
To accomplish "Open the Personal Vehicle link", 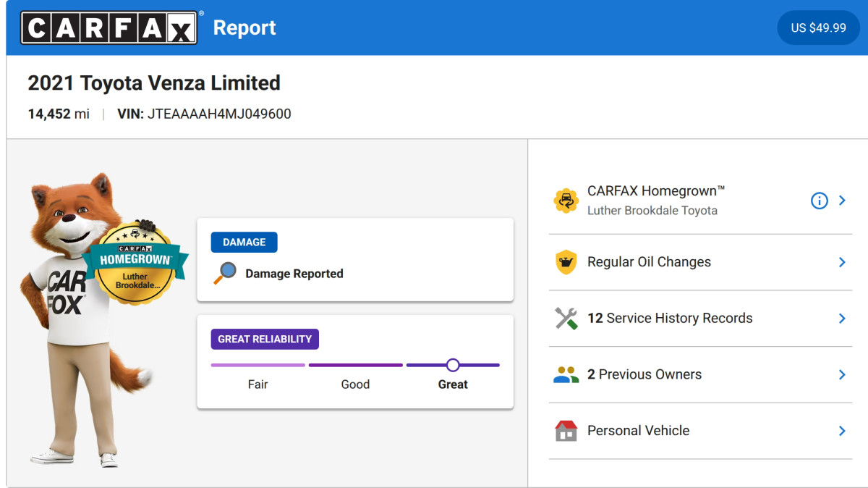I will (700, 431).
